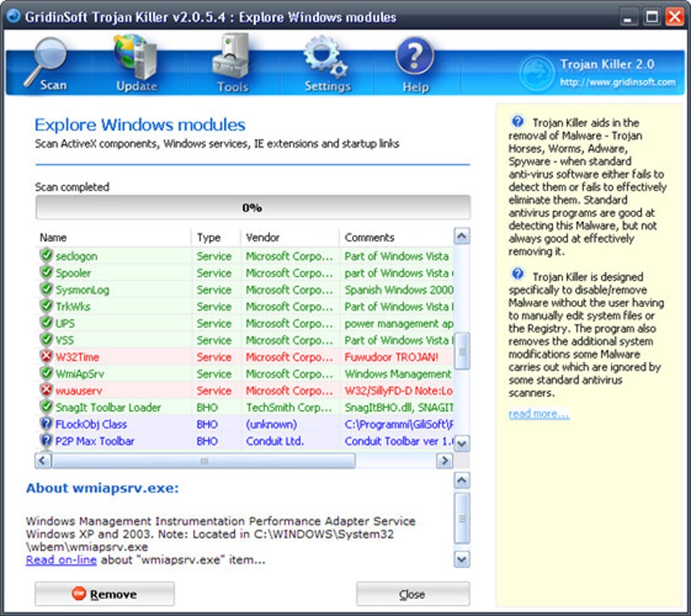Select the VSS row name

(64, 340)
